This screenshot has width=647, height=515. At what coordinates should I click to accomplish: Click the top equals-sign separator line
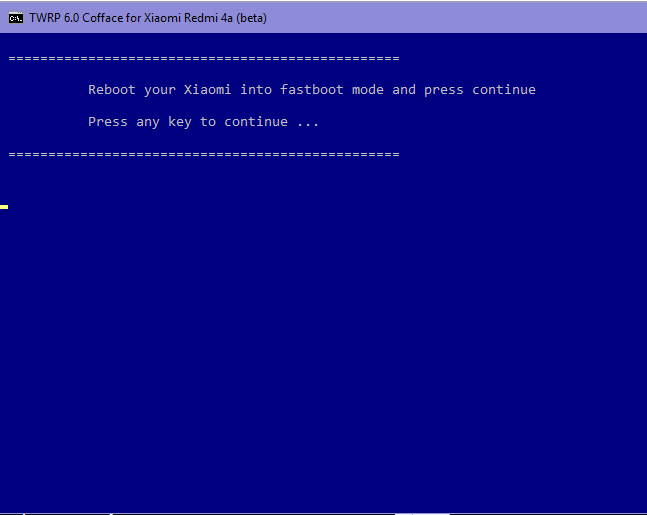pos(203,58)
